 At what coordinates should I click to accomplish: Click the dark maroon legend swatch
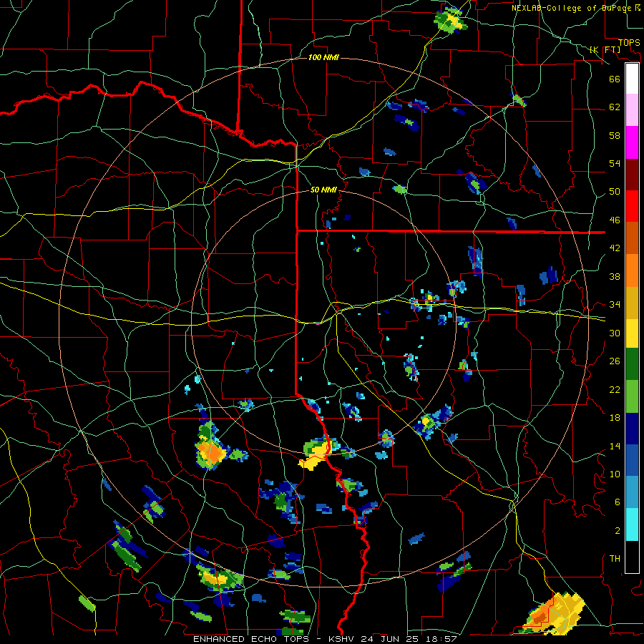tap(632, 174)
